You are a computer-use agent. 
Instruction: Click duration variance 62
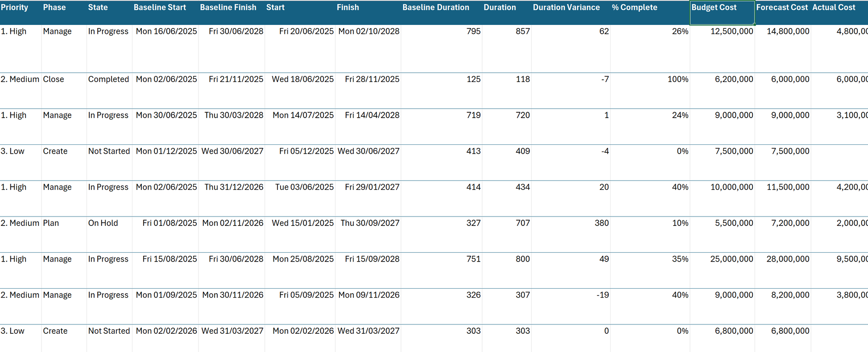click(604, 32)
